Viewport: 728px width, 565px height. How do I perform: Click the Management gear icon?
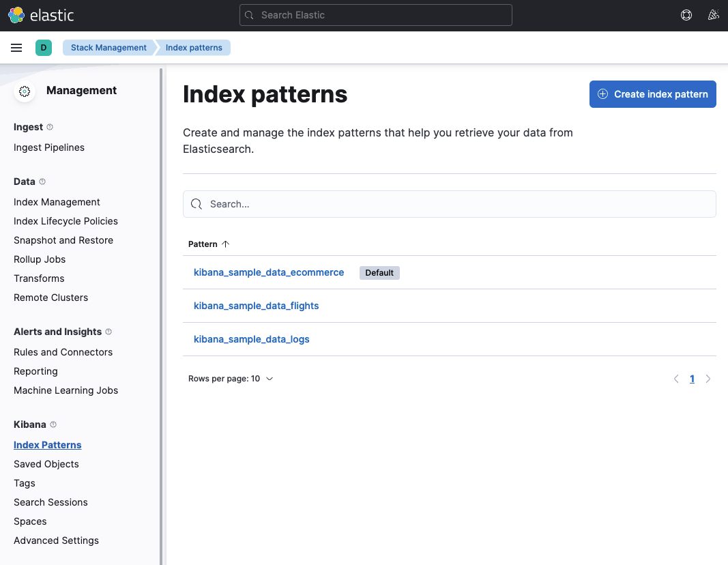pos(25,91)
